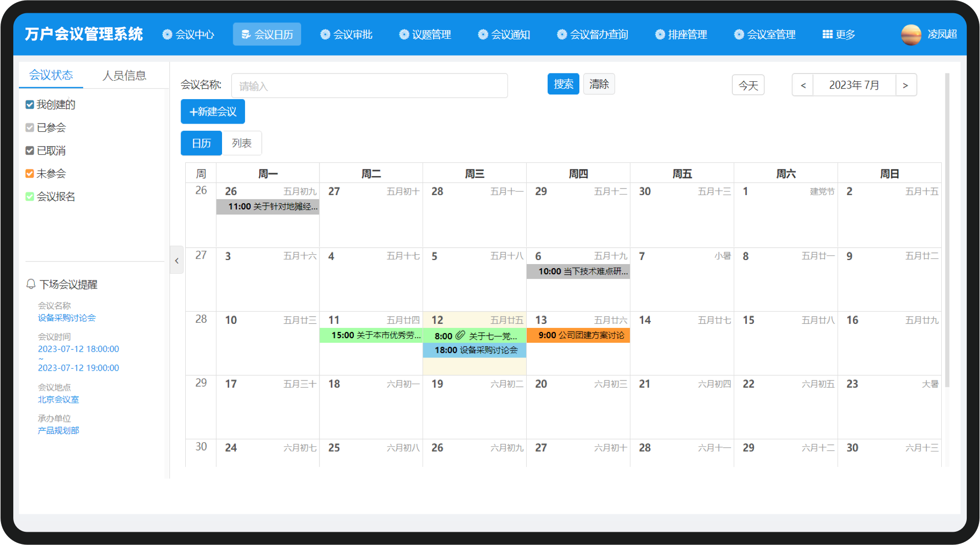Uncheck the 我创建的 checkbox
The image size is (980, 545).
tap(30, 105)
